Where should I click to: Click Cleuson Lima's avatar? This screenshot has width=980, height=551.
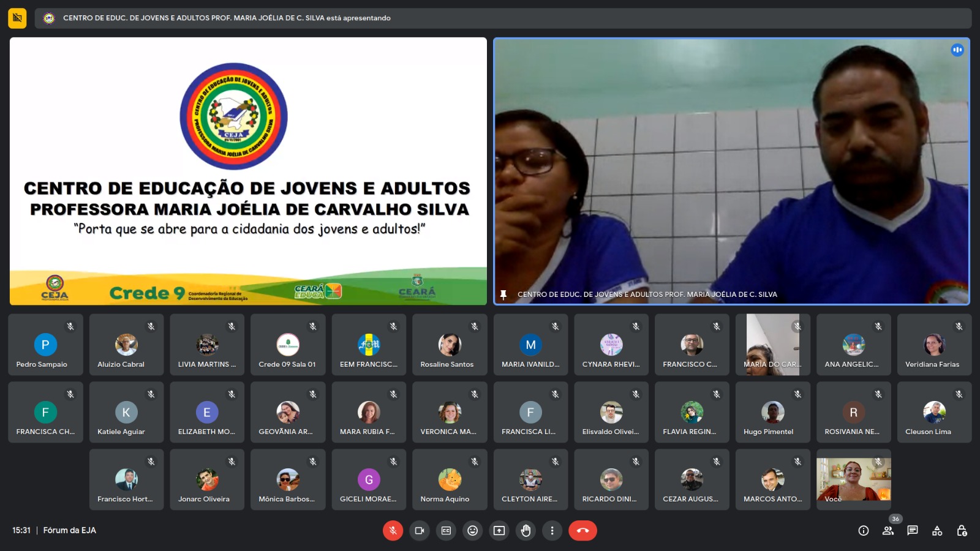tap(934, 412)
